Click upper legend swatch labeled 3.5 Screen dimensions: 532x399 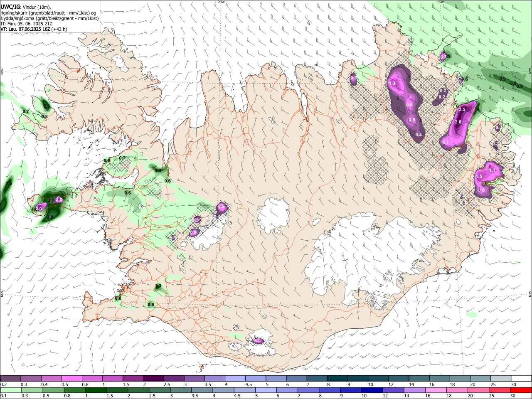tap(215, 379)
